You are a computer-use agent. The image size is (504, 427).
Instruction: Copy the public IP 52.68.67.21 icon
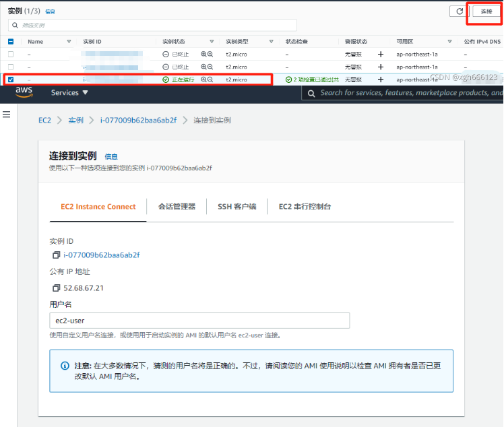point(56,288)
